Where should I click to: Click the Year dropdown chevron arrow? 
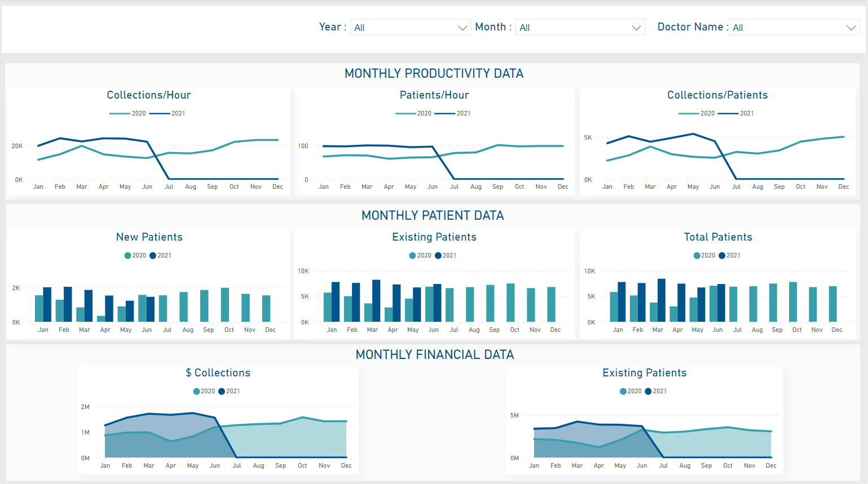coord(462,28)
